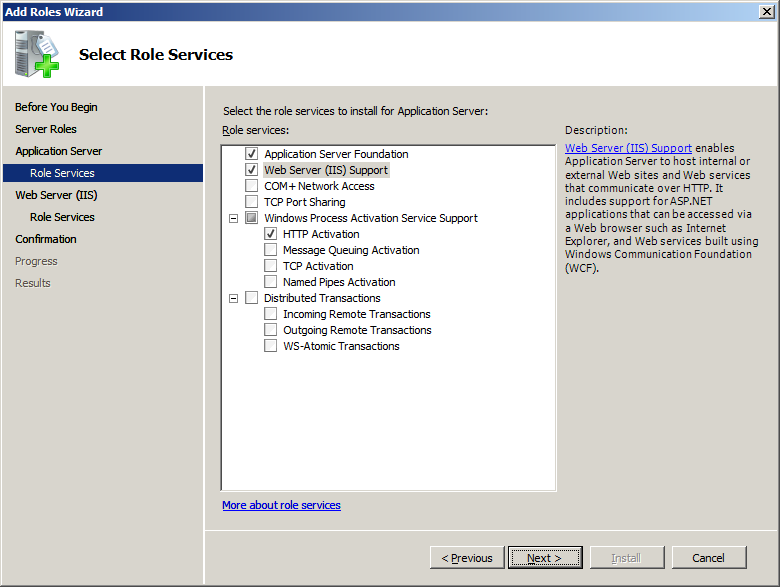The width and height of the screenshot is (780, 587).
Task: Collapse Windows Process Activation Service Support node
Action: pos(233,218)
